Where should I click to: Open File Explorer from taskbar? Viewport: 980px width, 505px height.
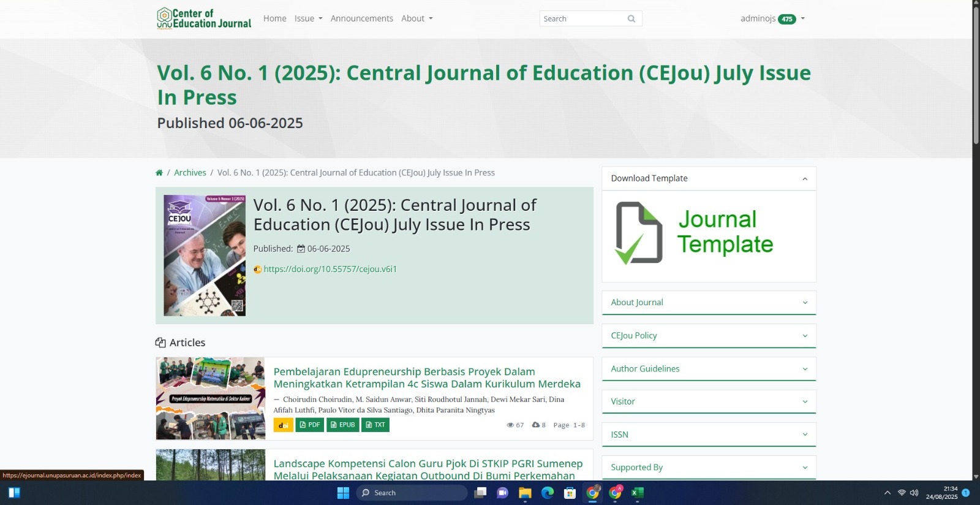click(525, 493)
